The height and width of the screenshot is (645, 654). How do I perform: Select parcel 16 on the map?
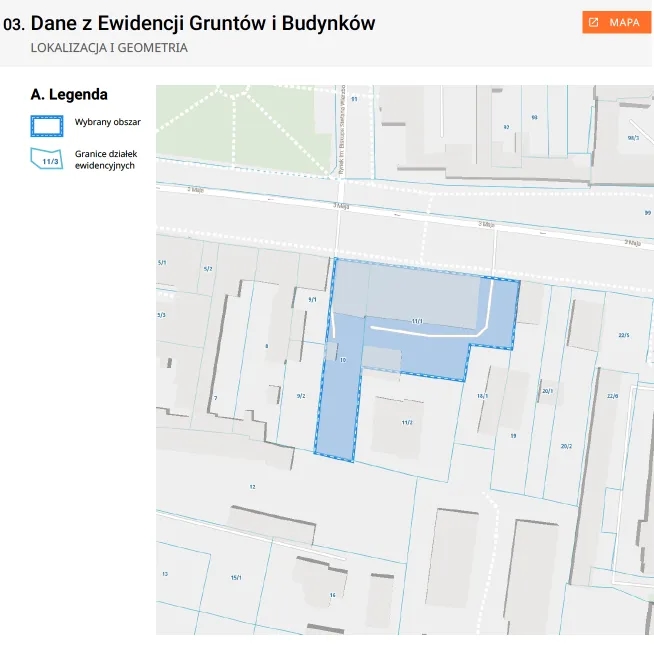[x=332, y=595]
